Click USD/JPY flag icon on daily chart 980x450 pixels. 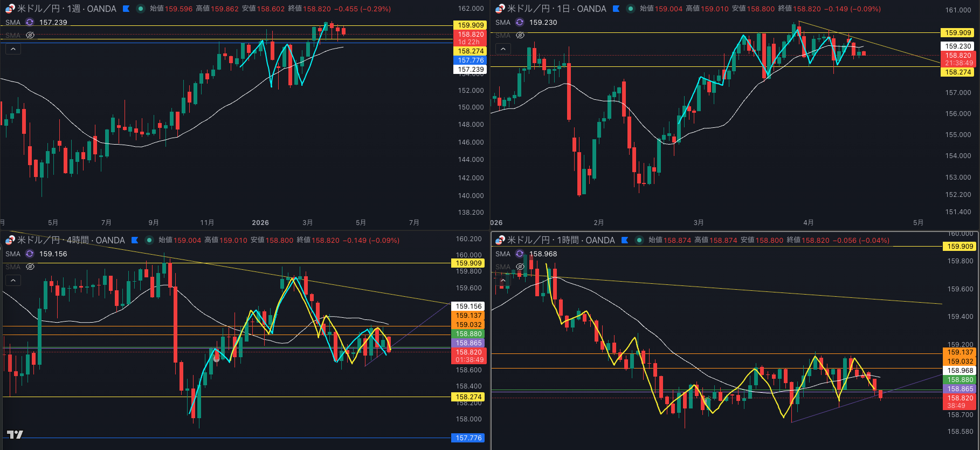tap(500, 9)
